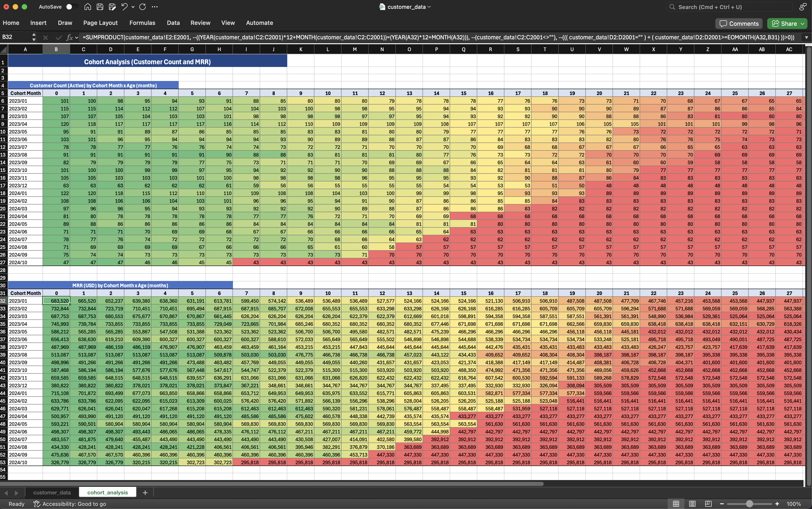Click the Save icon in the toolbar
This screenshot has width=812, height=509.
pos(100,7)
